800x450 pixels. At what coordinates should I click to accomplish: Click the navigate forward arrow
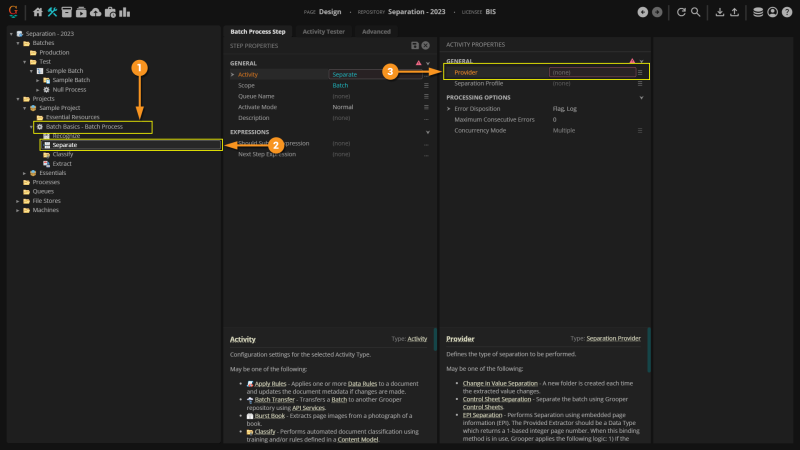coord(657,12)
